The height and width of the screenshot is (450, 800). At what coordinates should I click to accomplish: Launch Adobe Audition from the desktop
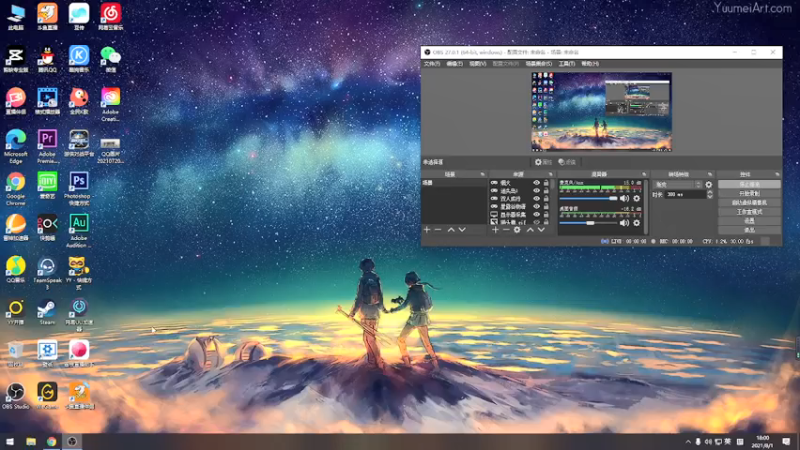tap(79, 231)
